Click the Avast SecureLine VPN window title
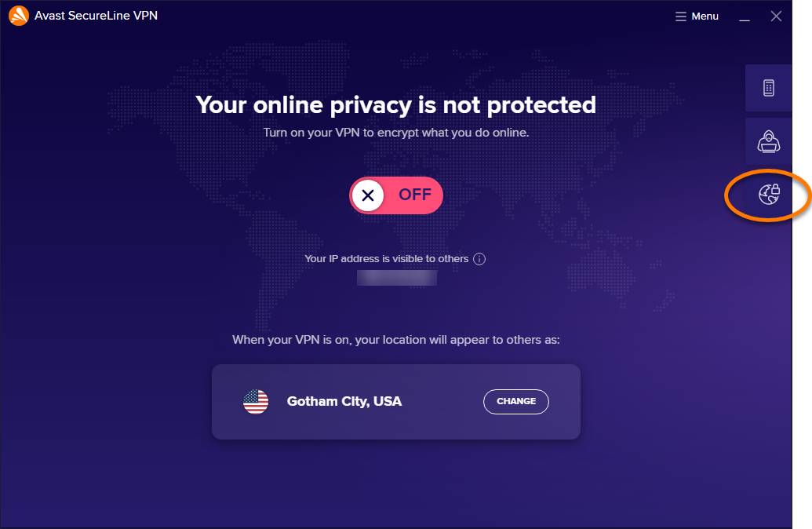This screenshot has height=529, width=812. (96, 16)
